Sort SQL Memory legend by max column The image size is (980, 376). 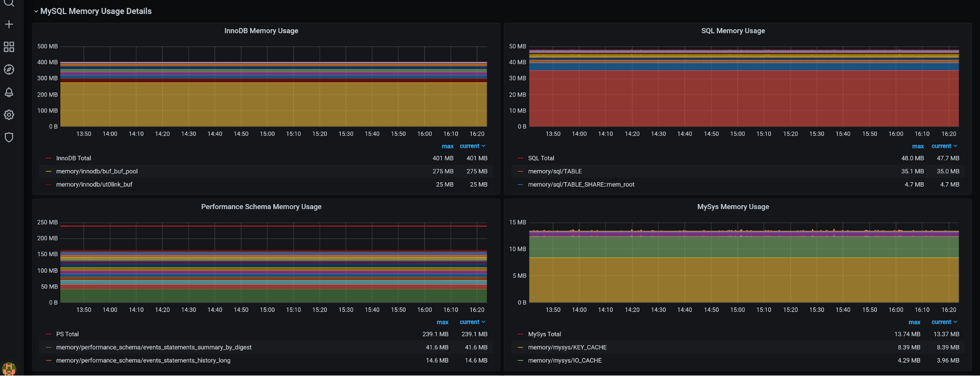(x=917, y=146)
